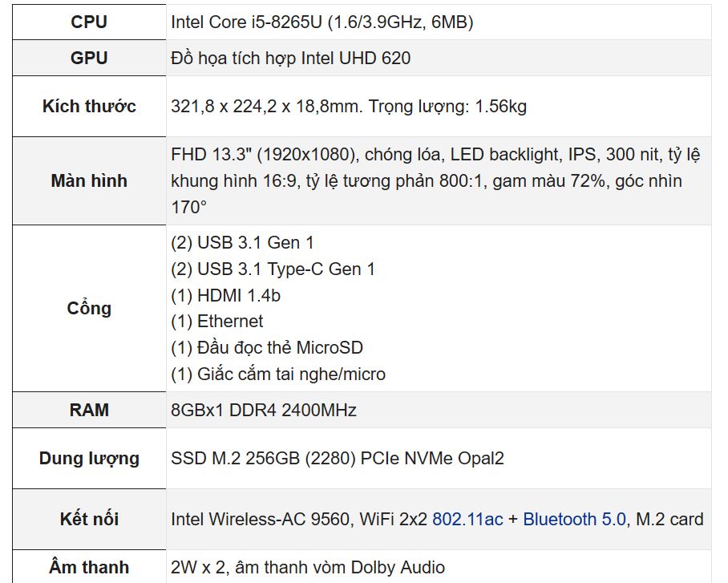Select the GPU row label
Viewport: 728px width, 583px height.
(89, 58)
